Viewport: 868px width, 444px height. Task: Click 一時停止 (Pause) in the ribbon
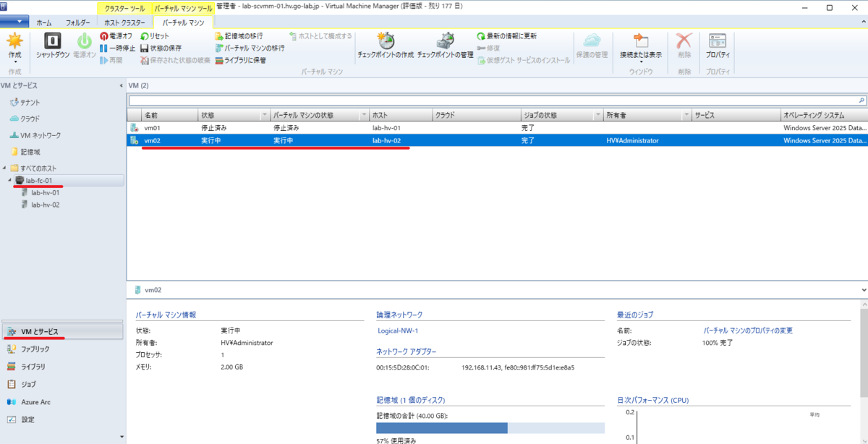tap(117, 48)
